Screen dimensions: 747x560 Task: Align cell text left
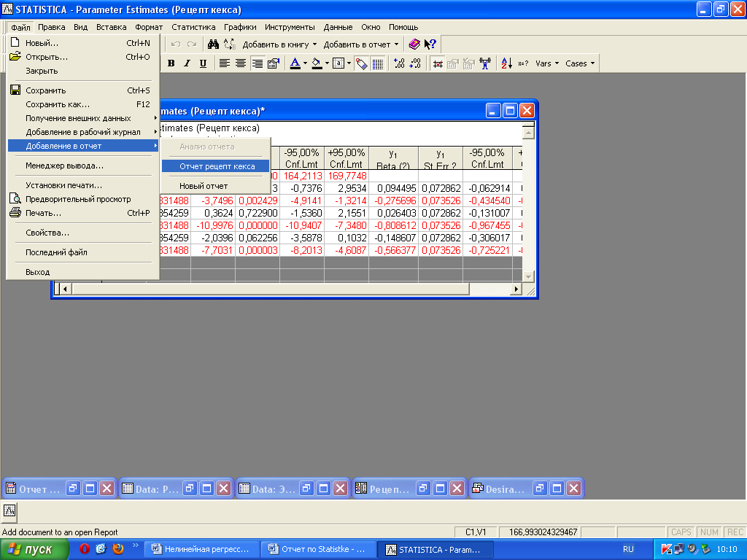click(225, 63)
